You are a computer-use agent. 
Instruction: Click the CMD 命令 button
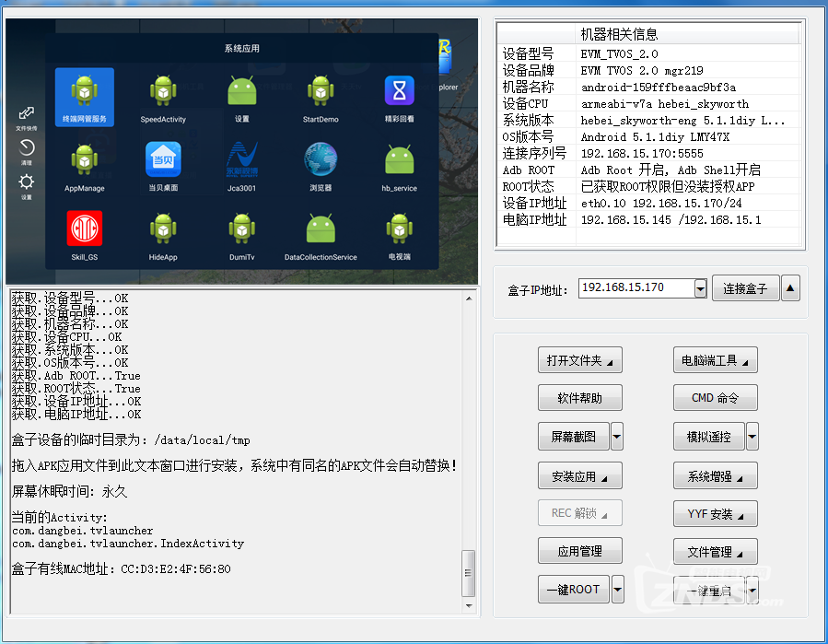click(715, 398)
